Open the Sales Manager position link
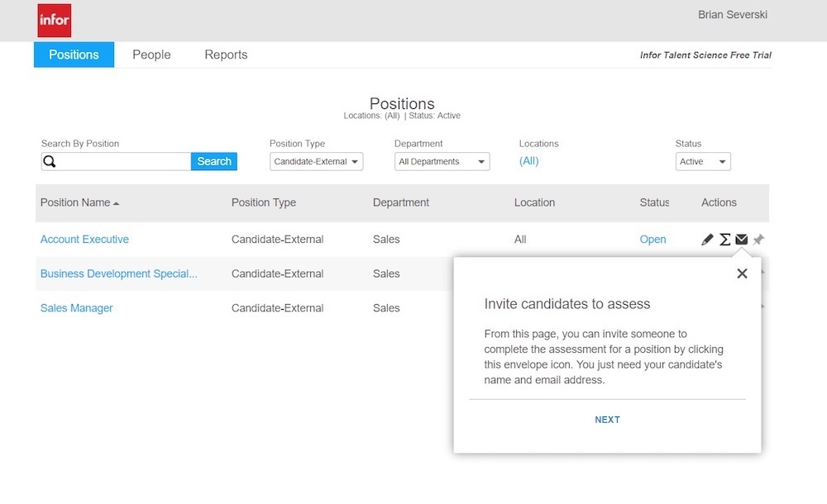Viewport: 827px width, 504px height. (76, 307)
